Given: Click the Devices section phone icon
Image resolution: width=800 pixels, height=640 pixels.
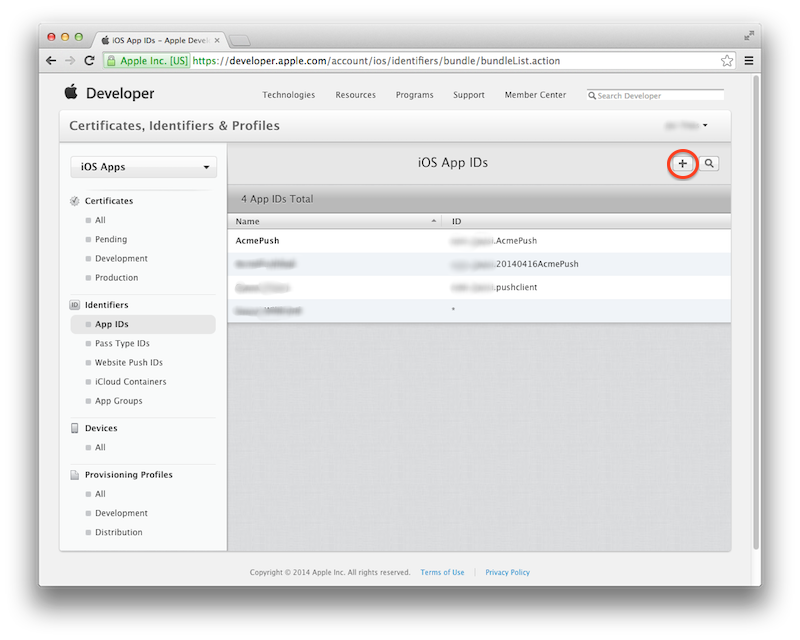Looking at the screenshot, I should click(74, 428).
